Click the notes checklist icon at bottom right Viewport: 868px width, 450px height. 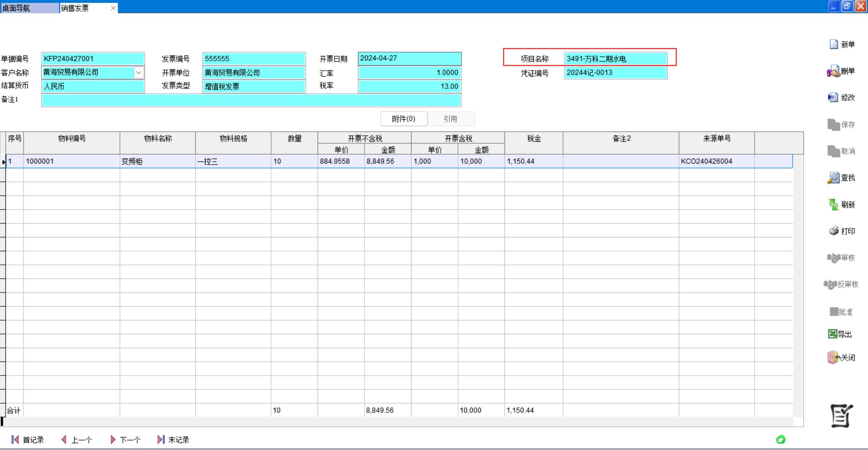(841, 415)
